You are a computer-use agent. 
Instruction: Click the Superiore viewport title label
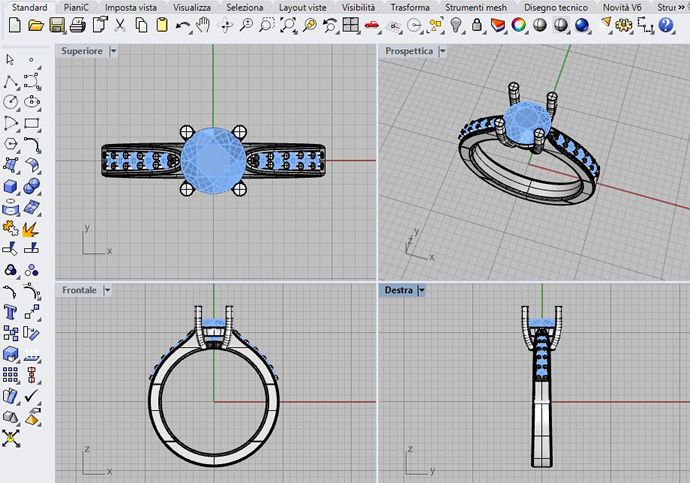tap(82, 51)
